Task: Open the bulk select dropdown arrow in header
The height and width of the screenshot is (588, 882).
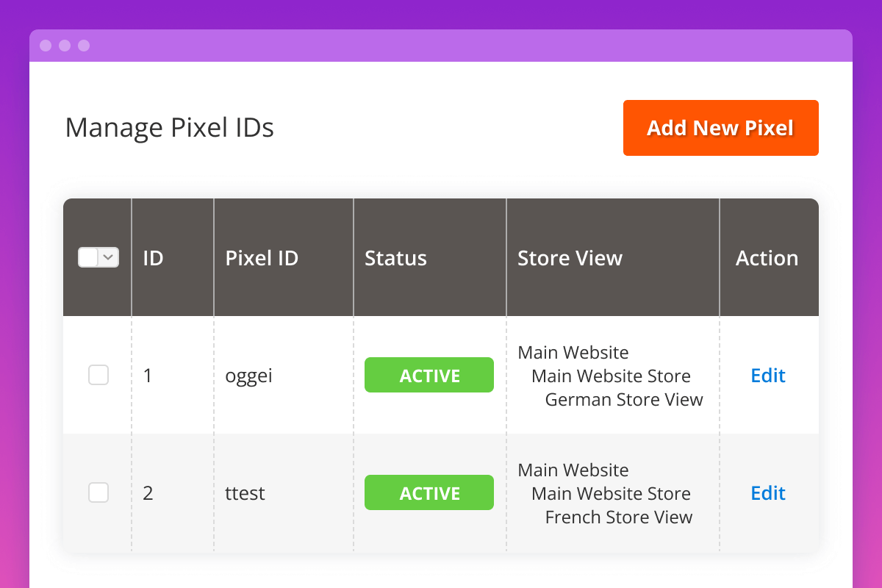Action: pos(109,257)
